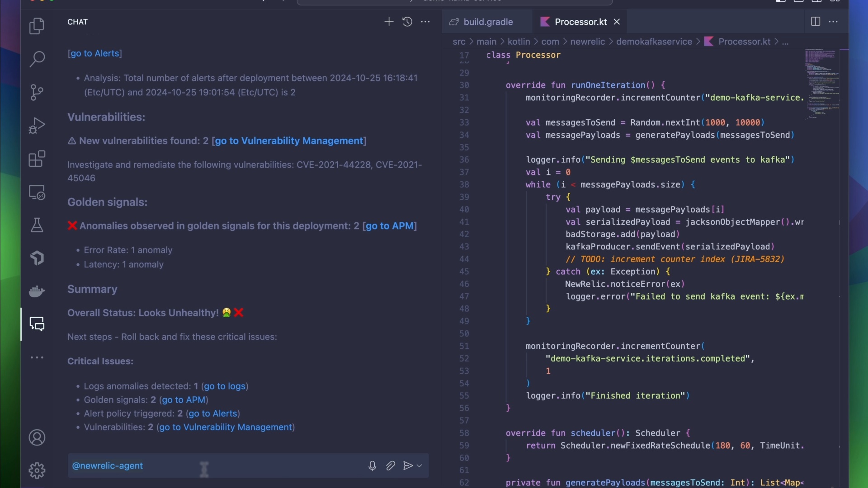Screen dimensions: 868x488
Task: Click line number 30 in the gutter
Action: [x=464, y=85]
